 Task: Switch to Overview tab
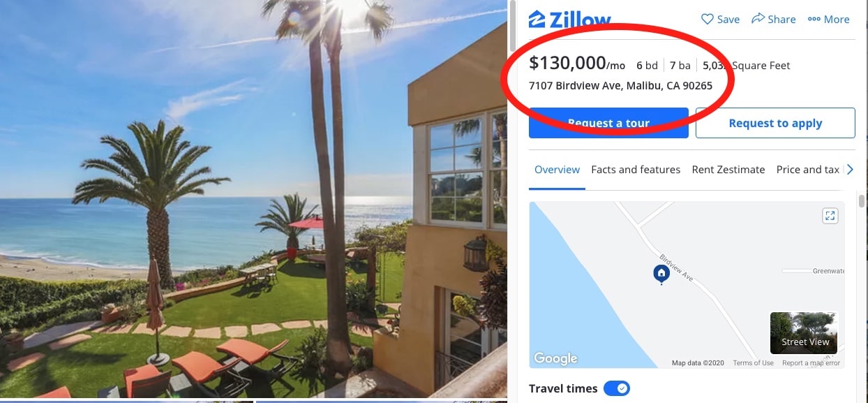coord(557,170)
